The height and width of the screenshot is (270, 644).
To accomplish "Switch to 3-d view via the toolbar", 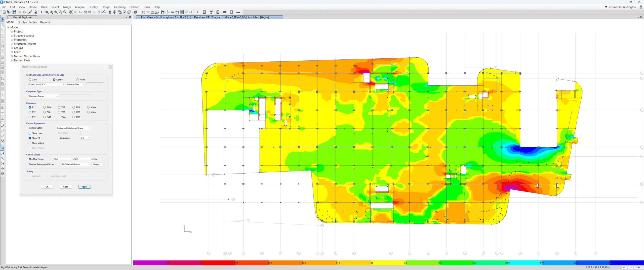I will pos(80,12).
